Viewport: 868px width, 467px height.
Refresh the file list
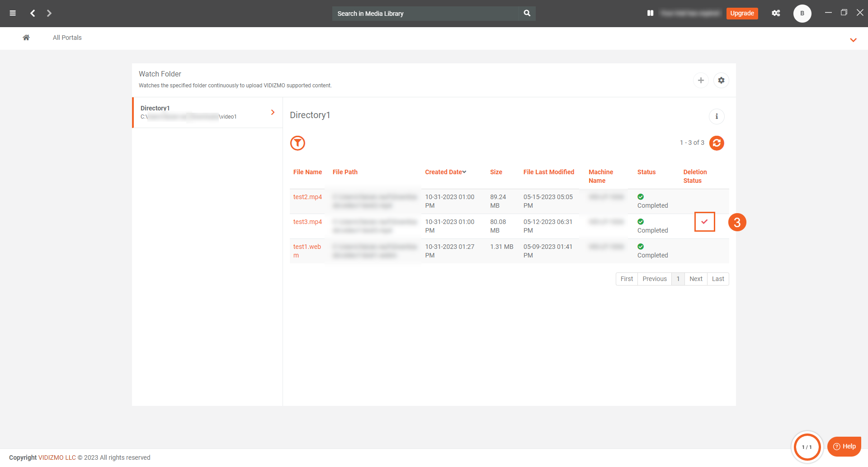point(717,143)
